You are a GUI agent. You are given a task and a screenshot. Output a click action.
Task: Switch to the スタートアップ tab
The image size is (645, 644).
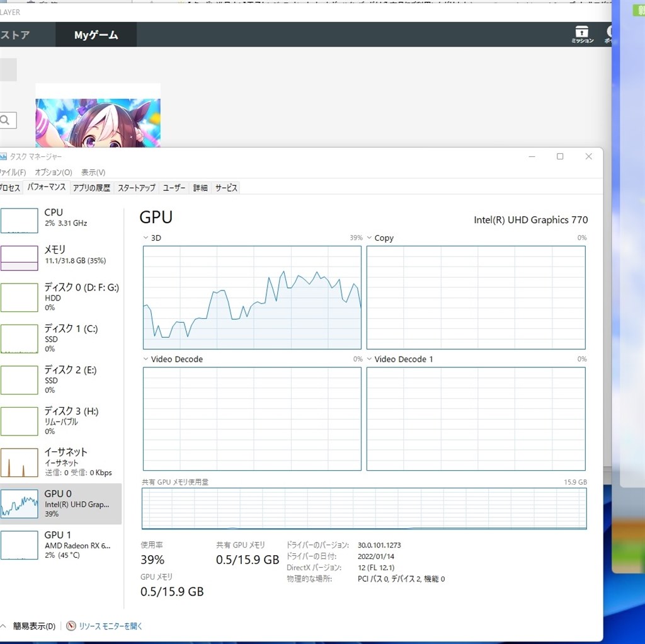pyautogui.click(x=137, y=188)
